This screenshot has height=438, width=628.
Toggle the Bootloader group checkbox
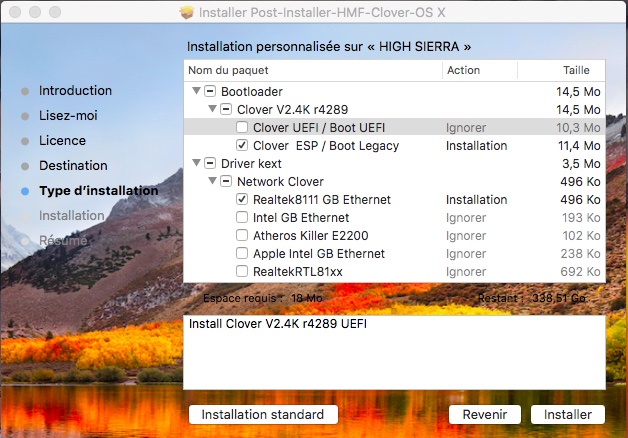(x=210, y=91)
